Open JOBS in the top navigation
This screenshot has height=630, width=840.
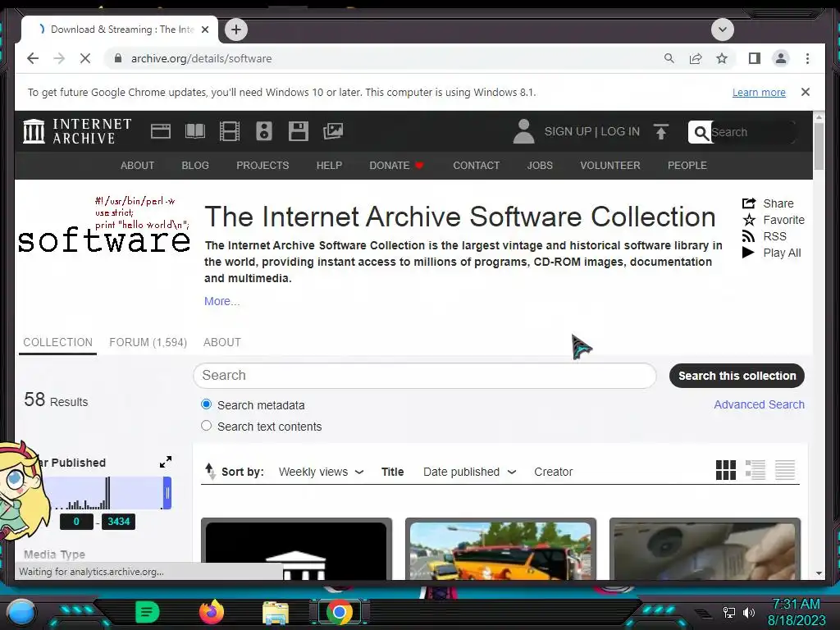(x=540, y=166)
